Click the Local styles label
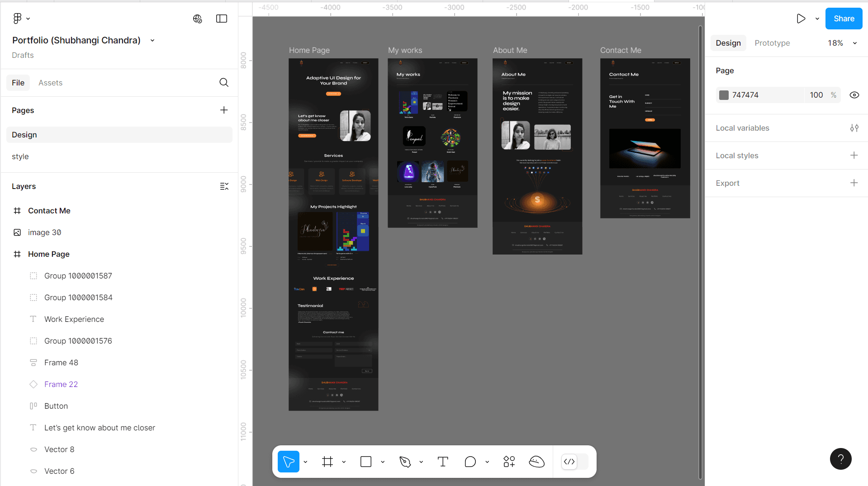The width and height of the screenshot is (868, 486). click(737, 156)
